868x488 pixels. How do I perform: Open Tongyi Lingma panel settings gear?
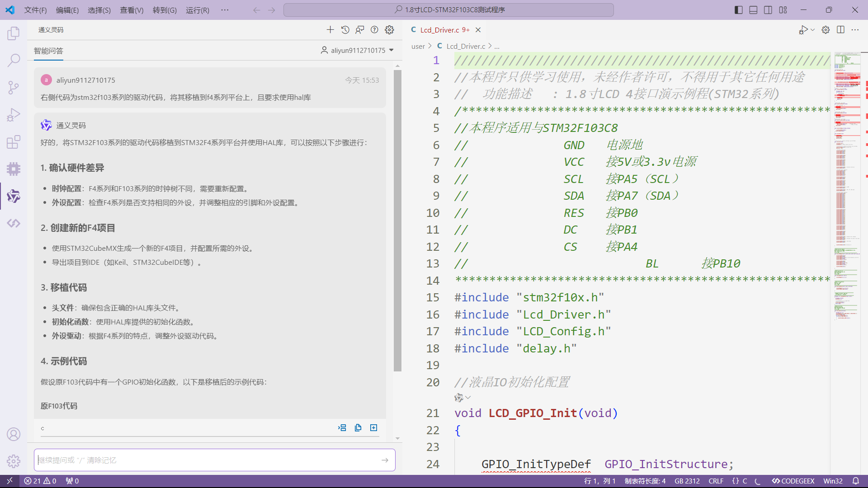[389, 30]
